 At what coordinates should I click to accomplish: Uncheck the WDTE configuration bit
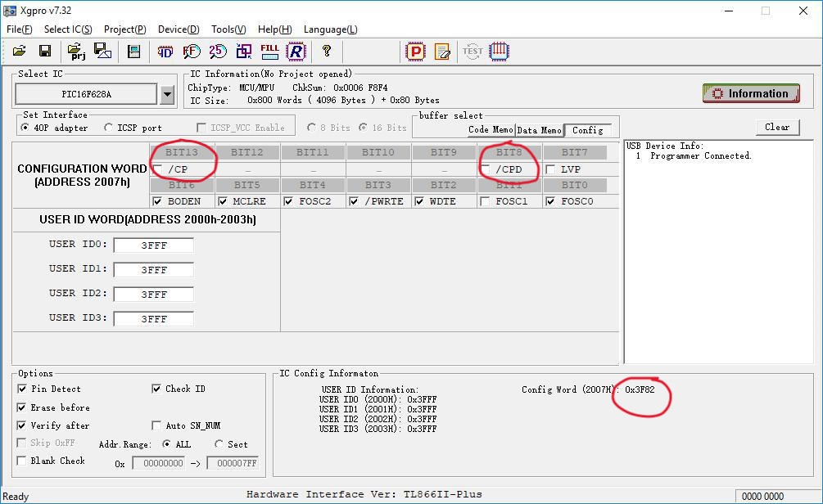(418, 201)
